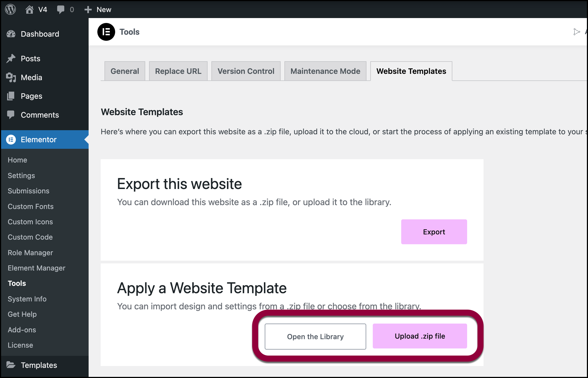The width and height of the screenshot is (588, 378).
Task: Click the Elementor sidebar logo icon
Action: (x=11, y=139)
